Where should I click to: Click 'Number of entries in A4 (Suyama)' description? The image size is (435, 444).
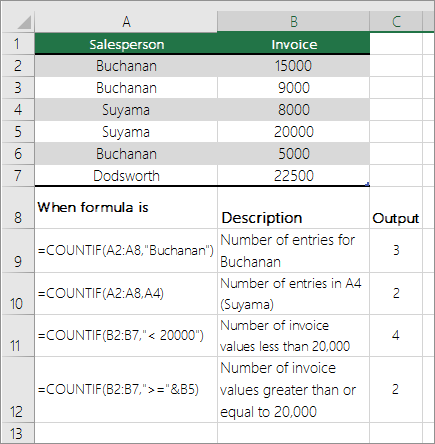pos(293,294)
